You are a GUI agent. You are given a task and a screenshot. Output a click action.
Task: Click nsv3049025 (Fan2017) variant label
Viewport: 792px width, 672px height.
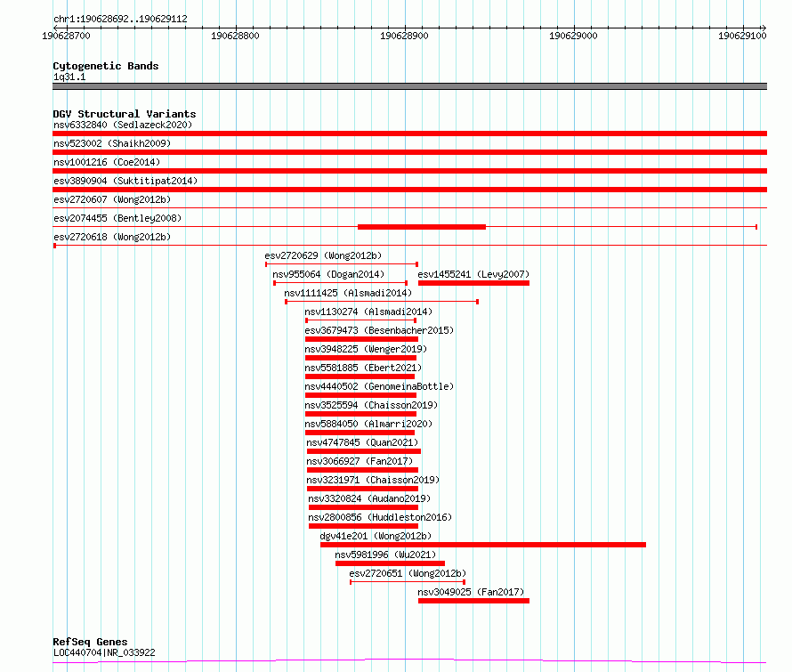point(471,592)
